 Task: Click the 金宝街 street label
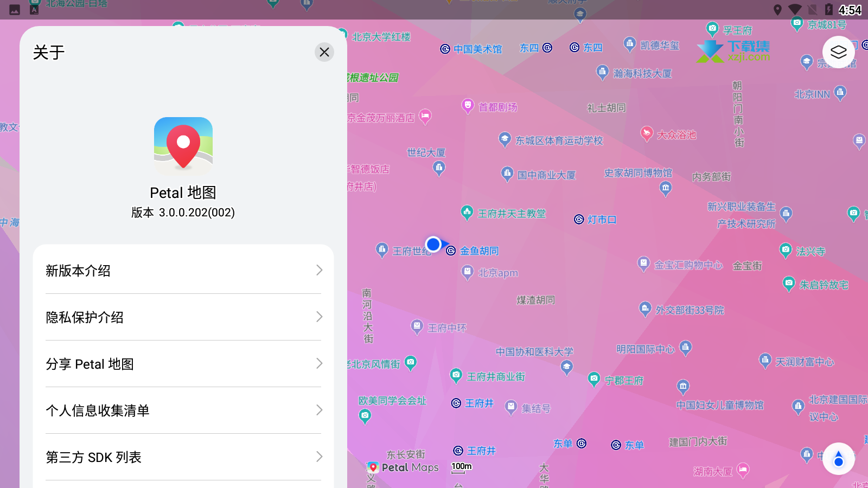[x=748, y=266]
